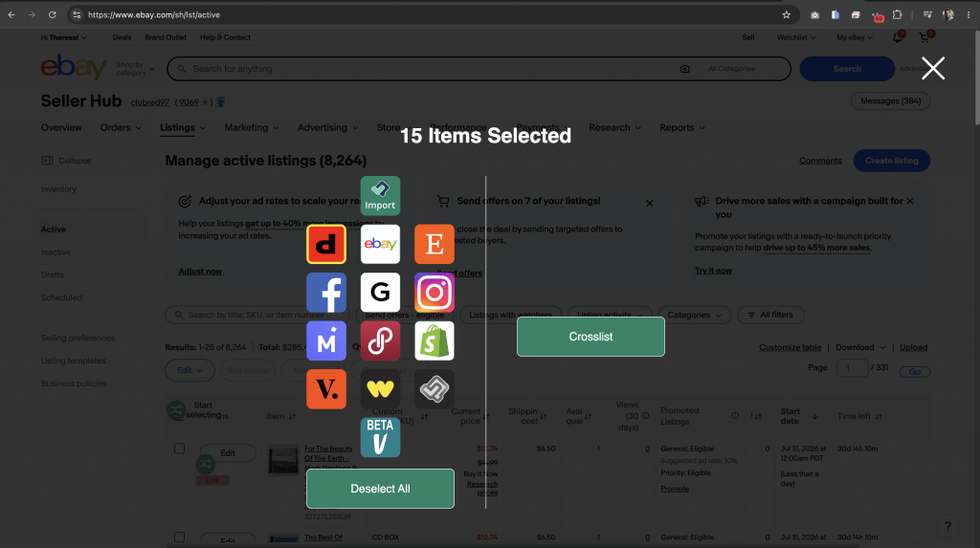The width and height of the screenshot is (980, 548).
Task: Click Adjust now link
Action: coord(200,272)
